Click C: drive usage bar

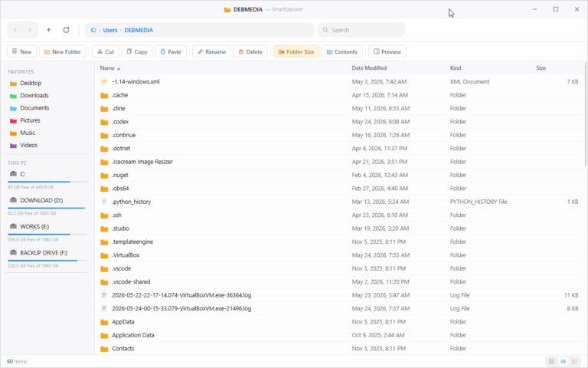(x=47, y=182)
